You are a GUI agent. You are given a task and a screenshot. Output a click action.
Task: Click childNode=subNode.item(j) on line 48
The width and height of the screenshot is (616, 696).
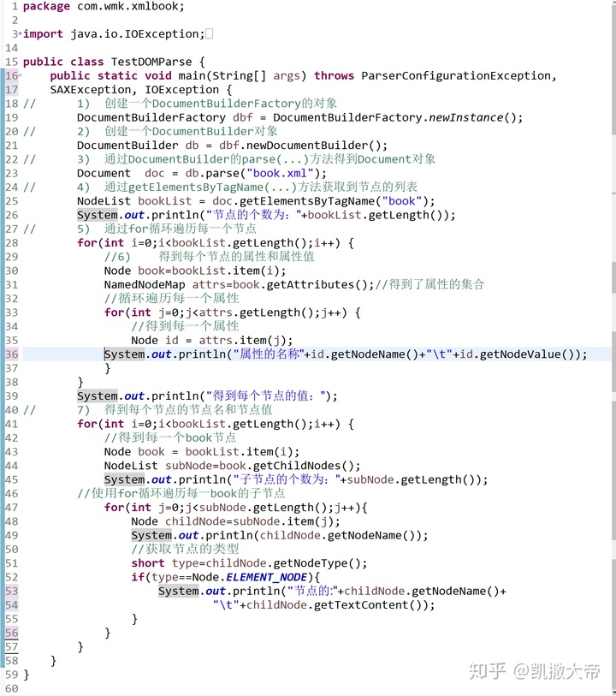(x=249, y=521)
